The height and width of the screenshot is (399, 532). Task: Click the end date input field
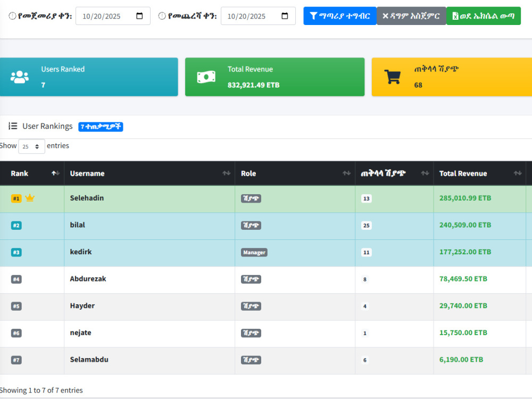tap(258, 16)
